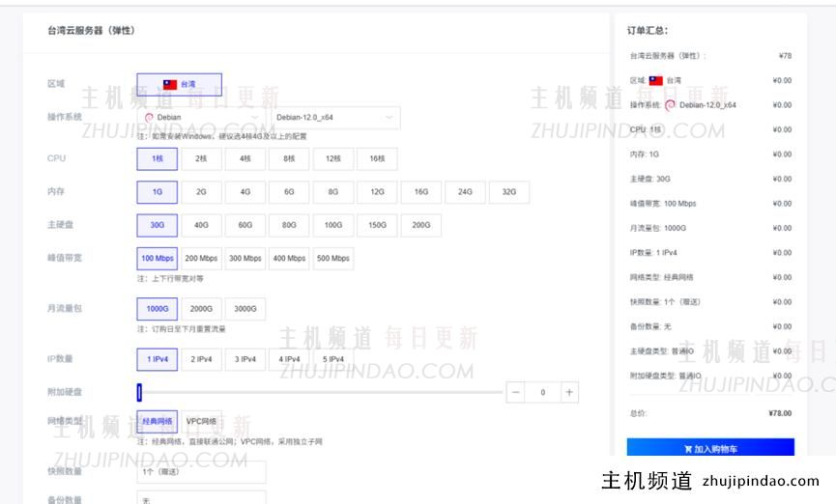Choose 2核 CPU option
This screenshot has height=504, width=836.
(x=201, y=158)
